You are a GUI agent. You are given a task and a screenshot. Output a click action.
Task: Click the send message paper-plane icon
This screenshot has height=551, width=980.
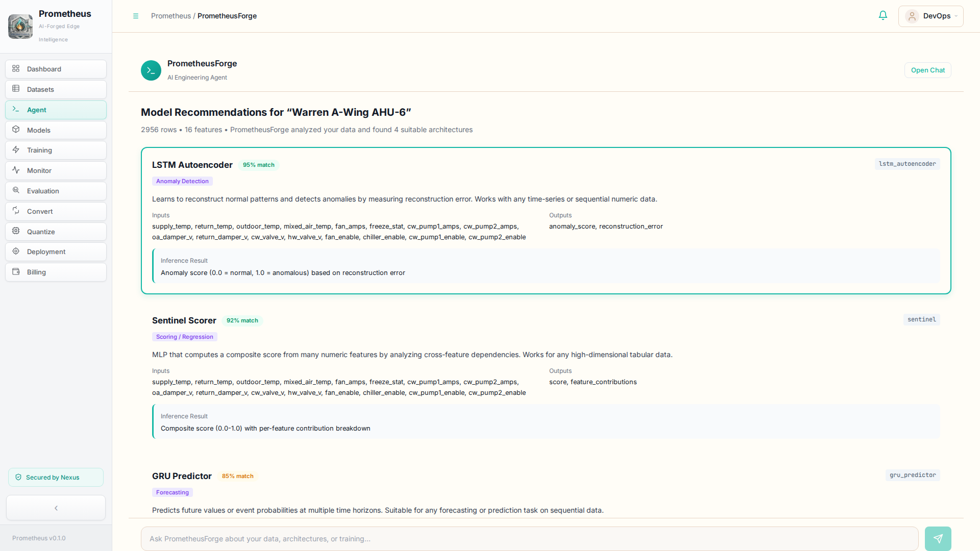938,538
